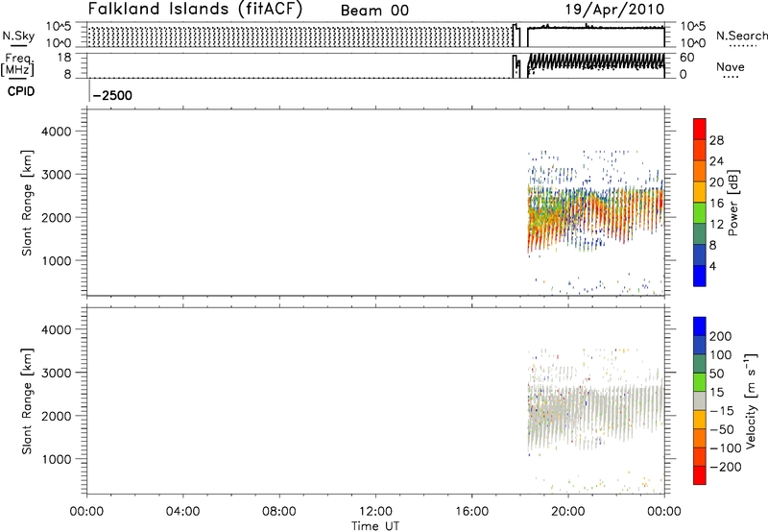Click the blue bottom segment of Power colorbar
768x532 pixels.
700,276
